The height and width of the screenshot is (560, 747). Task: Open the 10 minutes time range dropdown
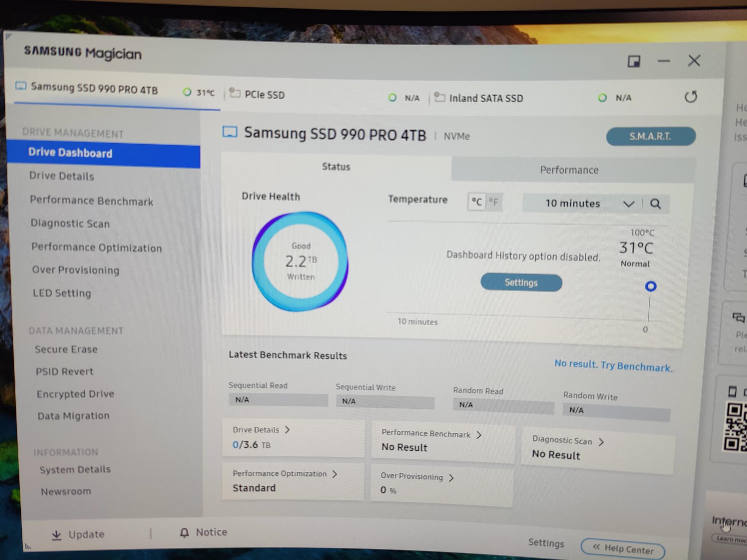click(582, 203)
